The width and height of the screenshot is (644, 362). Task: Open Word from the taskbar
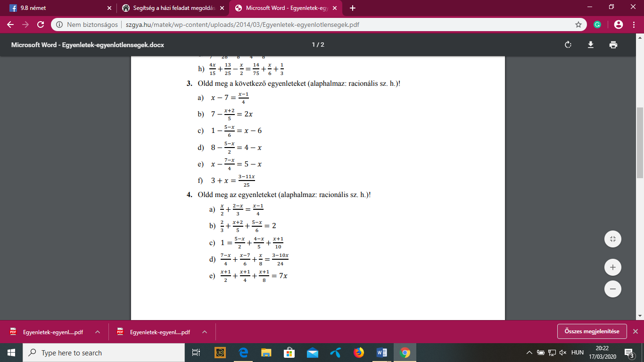tap(382, 353)
